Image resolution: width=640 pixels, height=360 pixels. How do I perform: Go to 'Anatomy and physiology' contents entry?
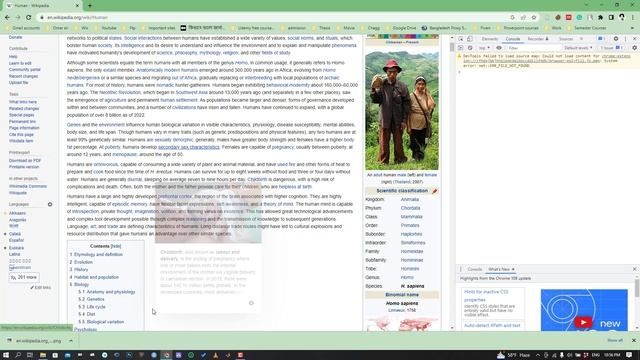pos(111,292)
